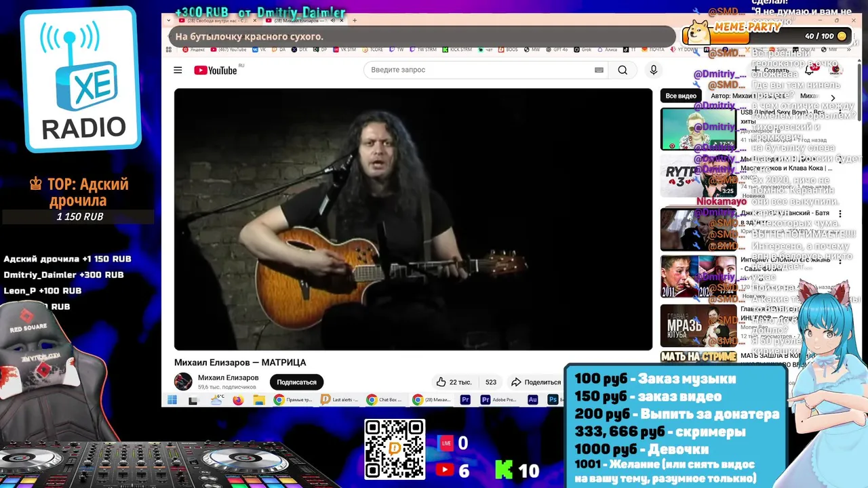Screen dimensions: 868x488
Task: Open the YouTube hamburger guide menu
Action: coord(178,70)
